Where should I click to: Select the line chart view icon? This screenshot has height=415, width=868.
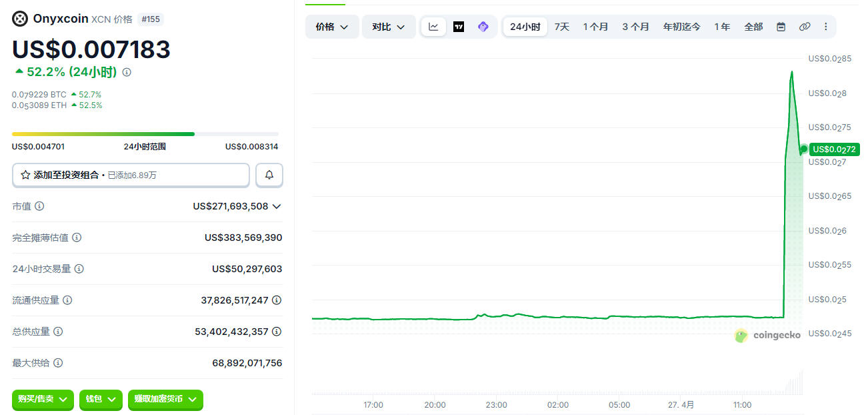click(433, 27)
